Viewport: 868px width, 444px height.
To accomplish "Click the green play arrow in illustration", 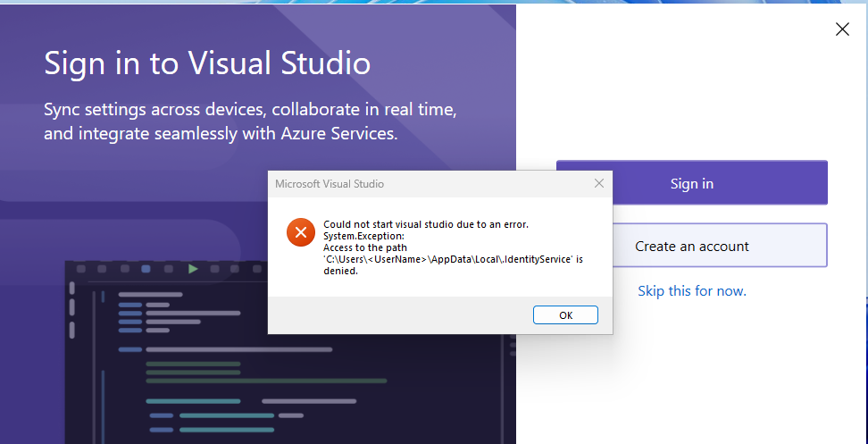I will (x=193, y=269).
